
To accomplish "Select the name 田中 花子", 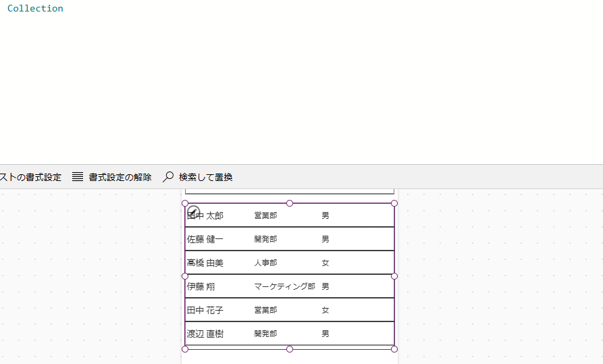I will coord(205,310).
